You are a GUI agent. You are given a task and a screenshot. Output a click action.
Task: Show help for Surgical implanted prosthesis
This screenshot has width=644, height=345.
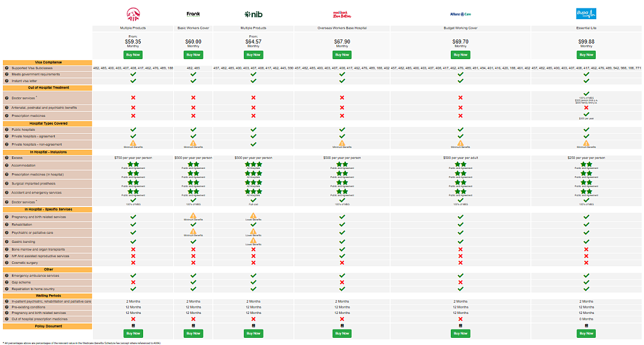click(7, 183)
